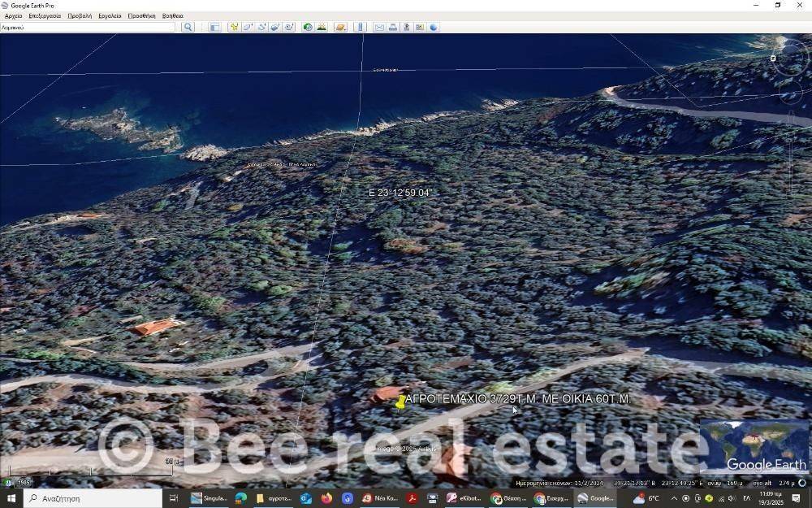
Task: Toggle historical imagery clock
Action: pyautogui.click(x=308, y=27)
